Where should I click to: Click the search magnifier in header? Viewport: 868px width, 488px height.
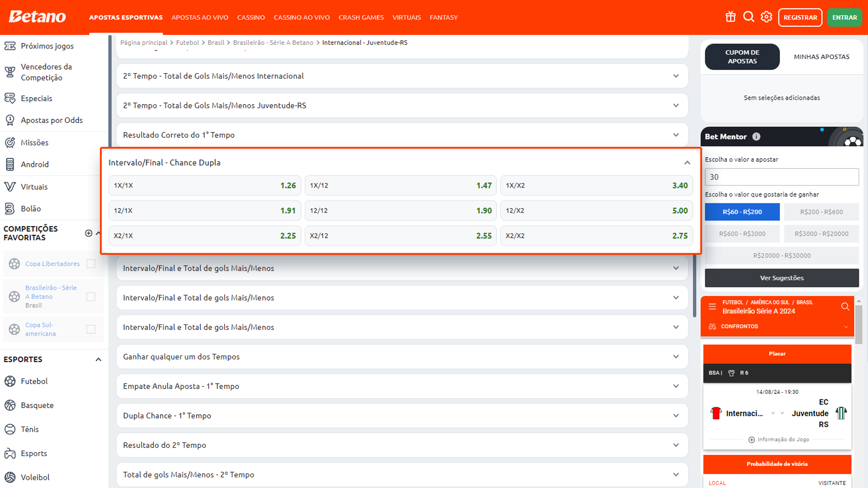pos(749,17)
